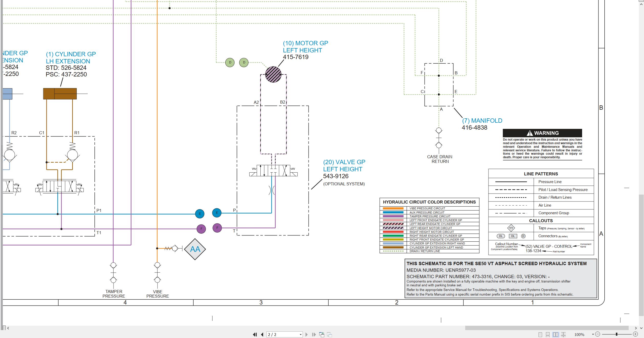Click the brown LH extension cylinder symbol

pyautogui.click(x=60, y=94)
